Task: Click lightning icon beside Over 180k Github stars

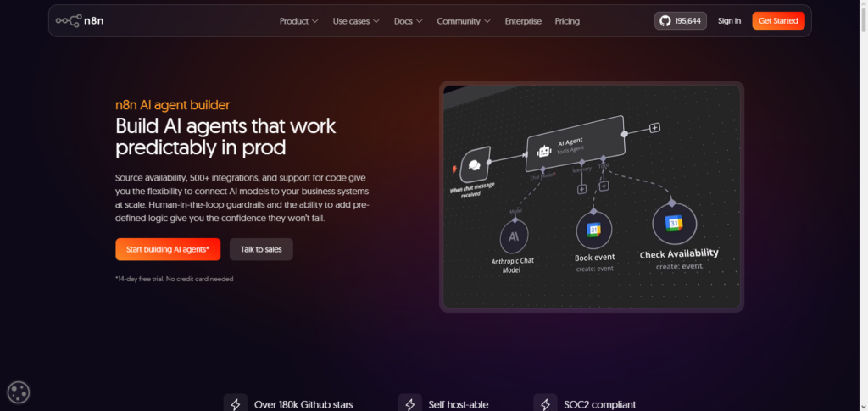Action: click(236, 404)
